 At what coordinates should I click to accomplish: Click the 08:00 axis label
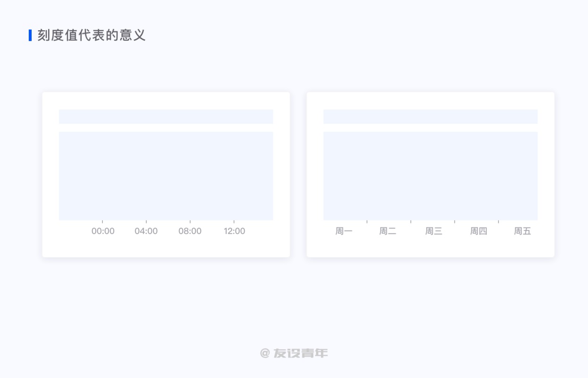pyautogui.click(x=190, y=231)
